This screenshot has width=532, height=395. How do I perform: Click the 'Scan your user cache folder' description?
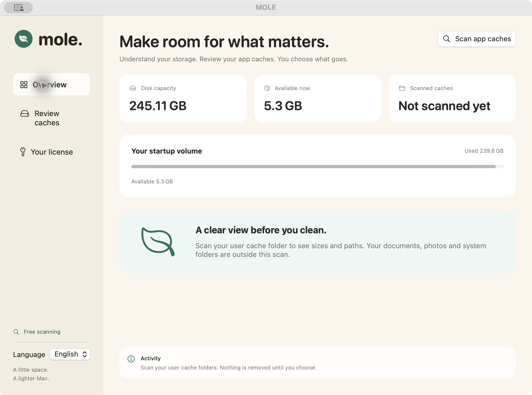pyautogui.click(x=341, y=250)
